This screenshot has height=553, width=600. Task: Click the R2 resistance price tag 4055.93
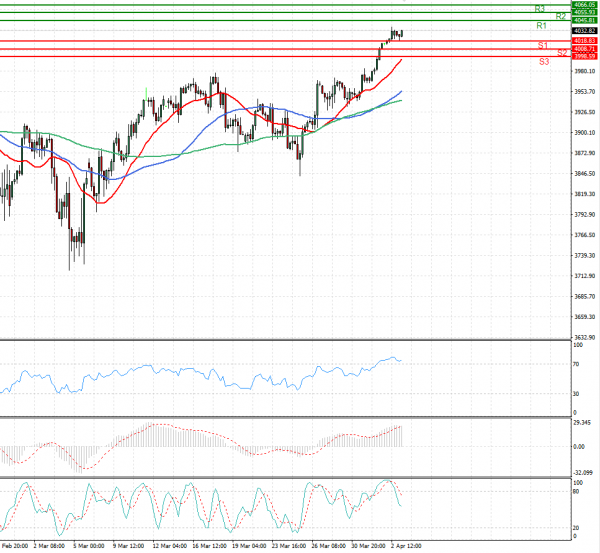[584, 12]
